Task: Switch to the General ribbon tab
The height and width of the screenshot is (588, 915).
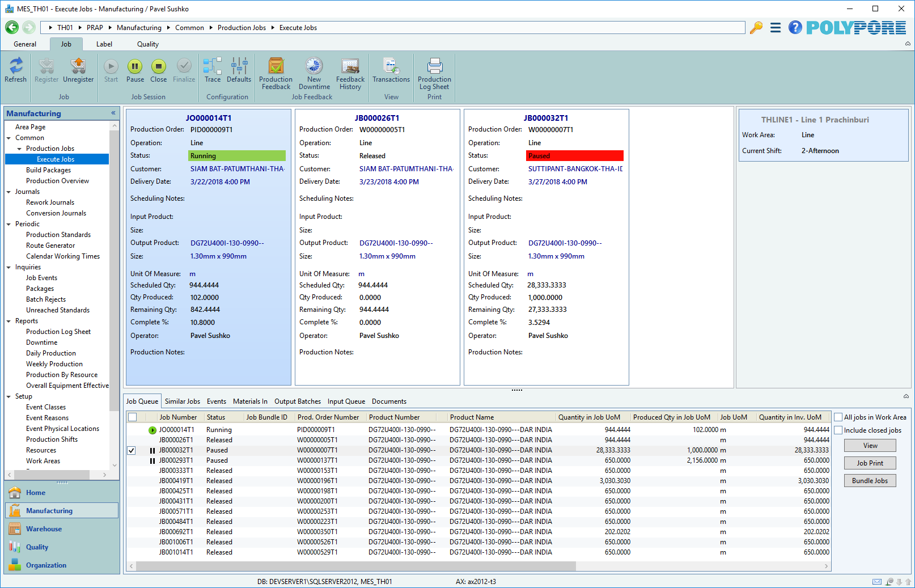Action: 25,44
